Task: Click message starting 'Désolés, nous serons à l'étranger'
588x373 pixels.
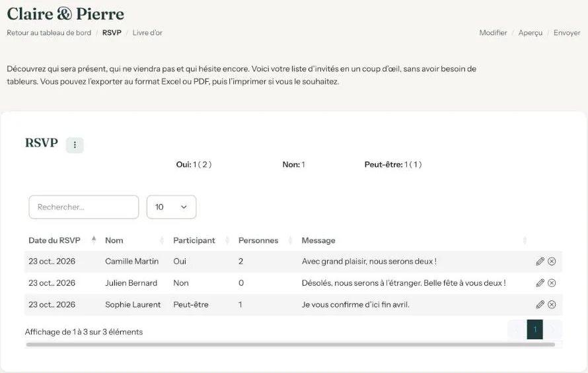Action: tap(404, 283)
